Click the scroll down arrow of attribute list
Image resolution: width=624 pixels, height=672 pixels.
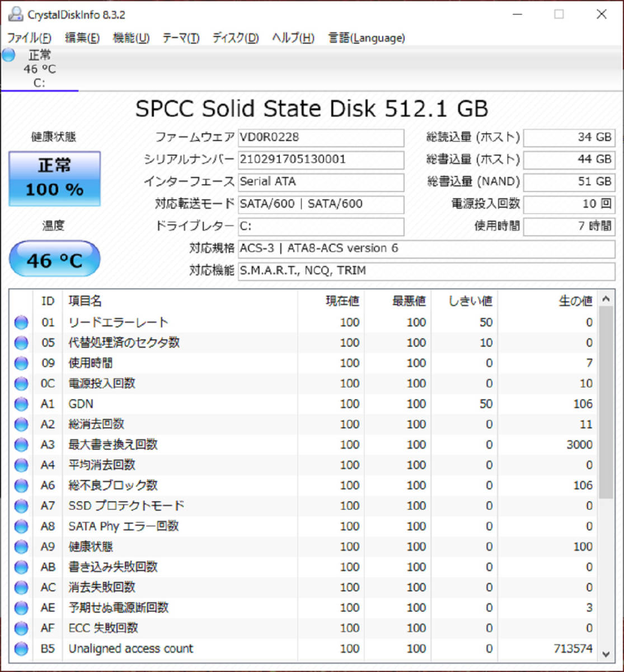606,653
